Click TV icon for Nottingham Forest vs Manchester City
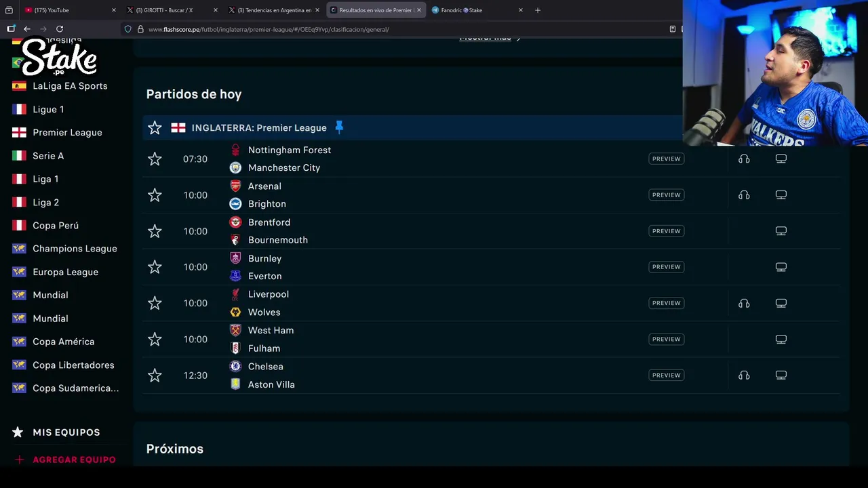Screen dimensions: 868x488 pos(781,159)
